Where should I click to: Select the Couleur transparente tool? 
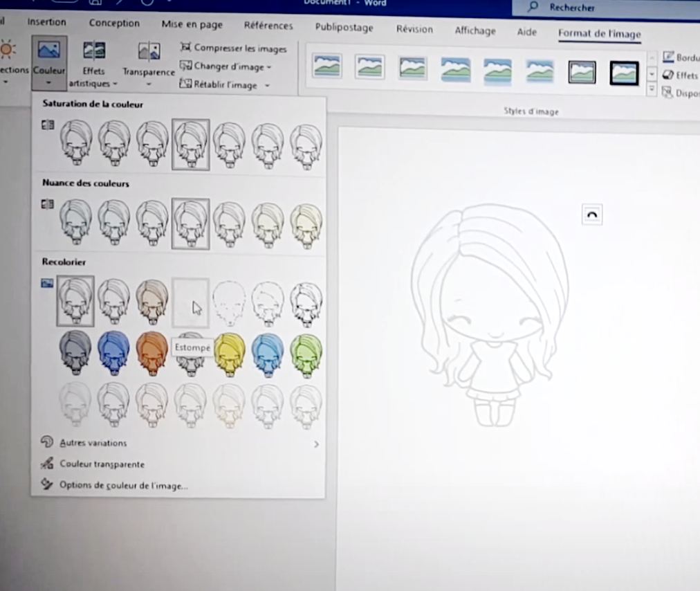coord(101,464)
